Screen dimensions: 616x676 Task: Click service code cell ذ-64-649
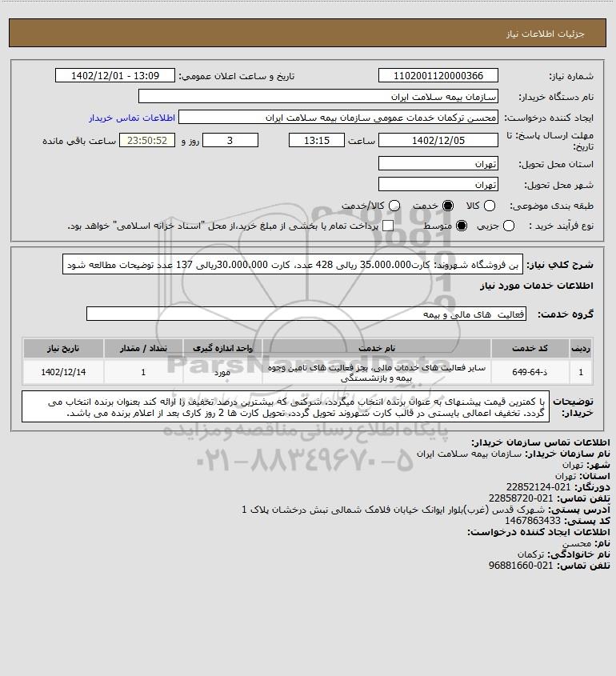point(530,372)
